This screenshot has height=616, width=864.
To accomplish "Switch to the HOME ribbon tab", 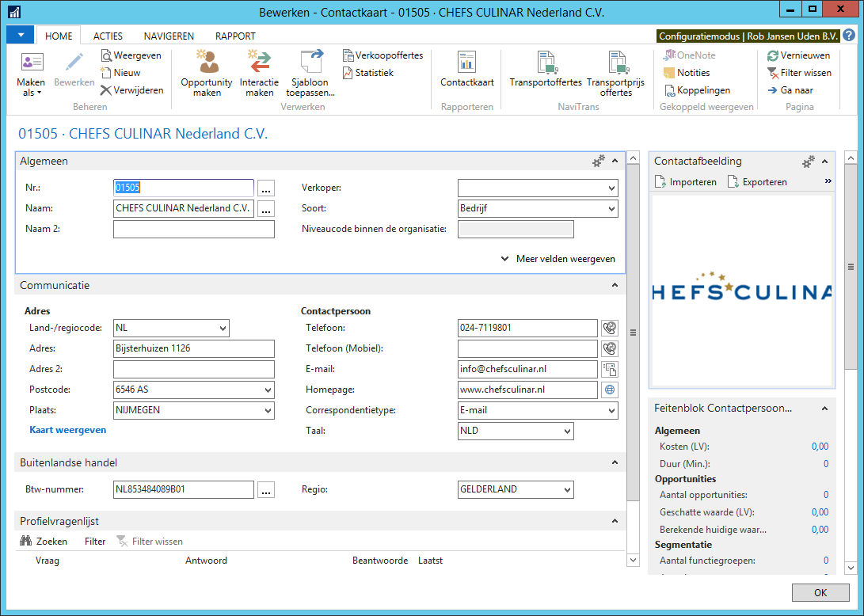I will 59,36.
